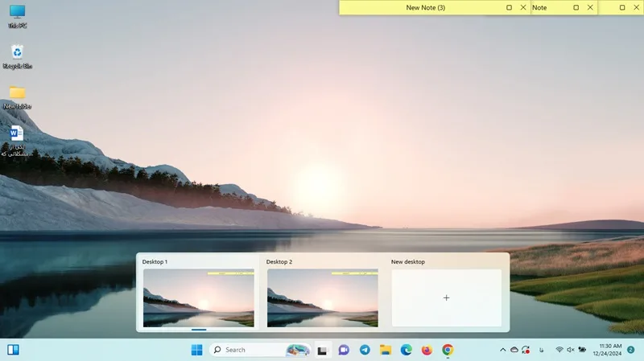Open the clock showing 11:30 AM

point(607,350)
